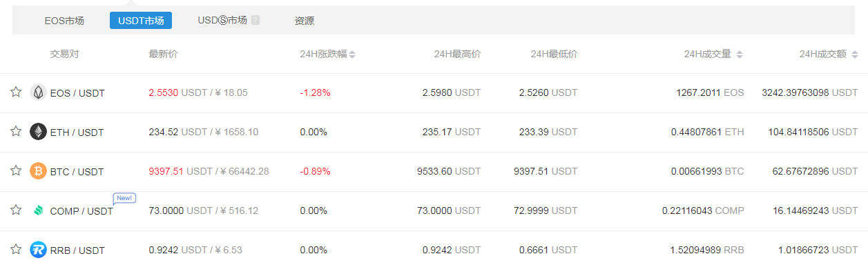Sort by 24H涨跌幅 arrows

pos(352,55)
